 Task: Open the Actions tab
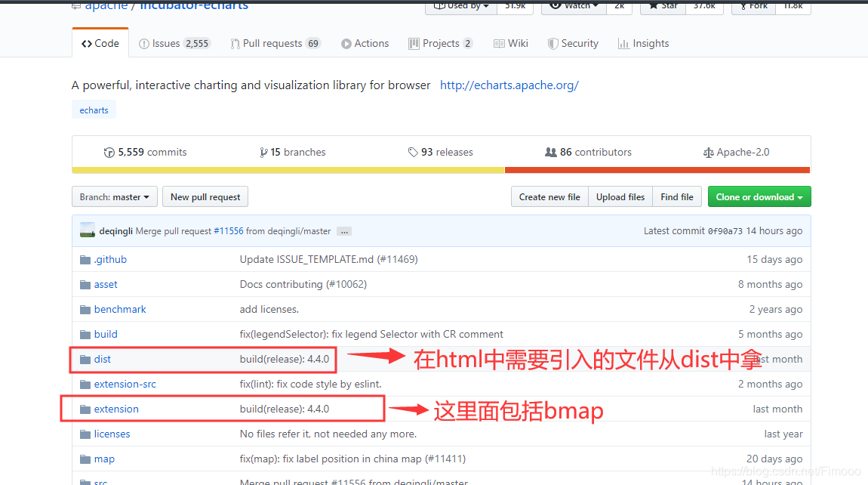(365, 43)
